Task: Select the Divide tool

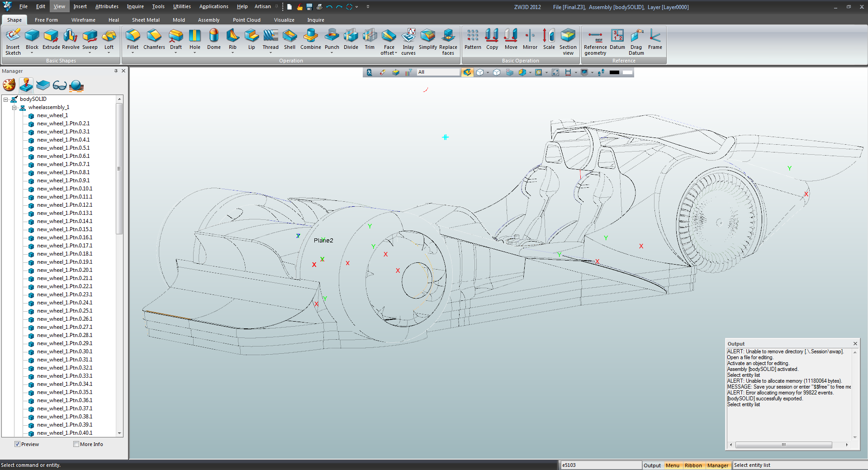Action: point(351,39)
